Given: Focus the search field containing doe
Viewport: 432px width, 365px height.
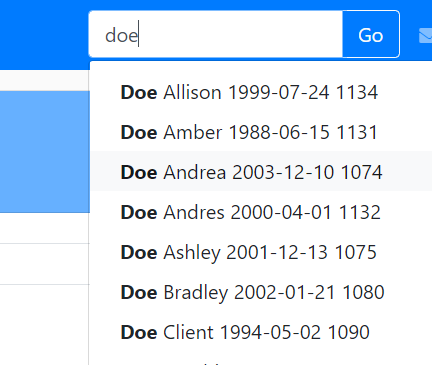Looking at the screenshot, I should 216,34.
